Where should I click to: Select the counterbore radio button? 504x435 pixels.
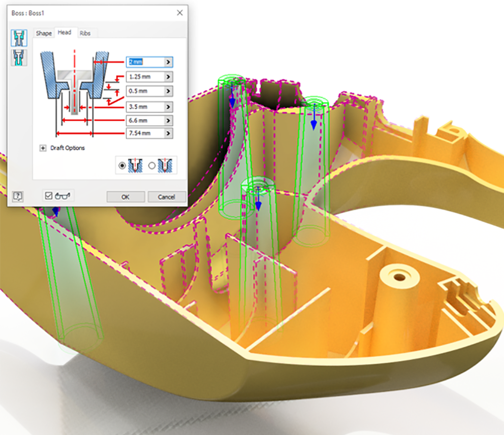[x=122, y=166]
